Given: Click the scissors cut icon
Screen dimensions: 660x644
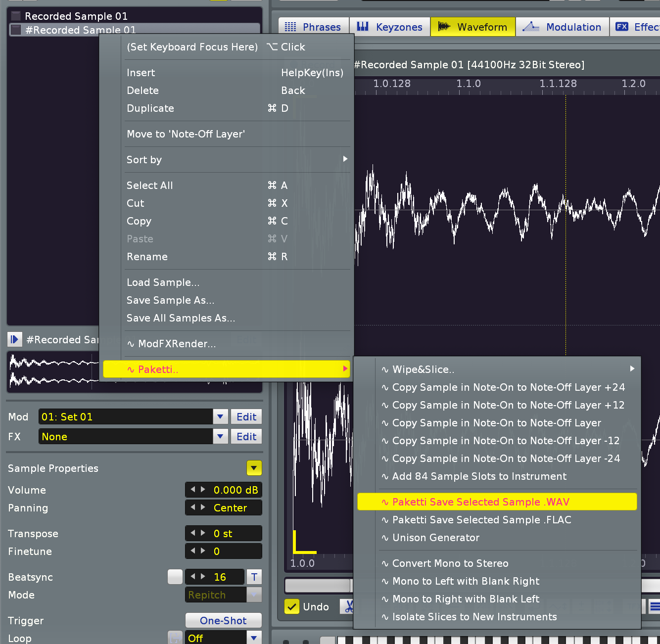Looking at the screenshot, I should 348,606.
